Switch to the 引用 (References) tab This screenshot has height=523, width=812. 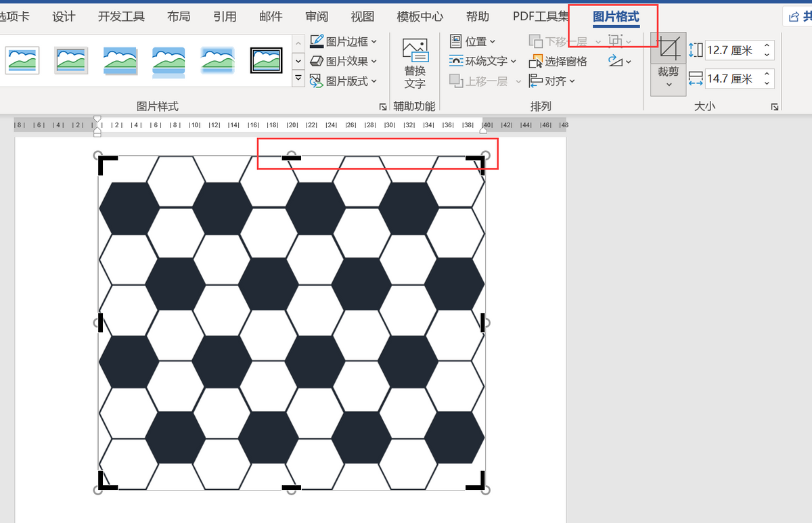coord(225,16)
